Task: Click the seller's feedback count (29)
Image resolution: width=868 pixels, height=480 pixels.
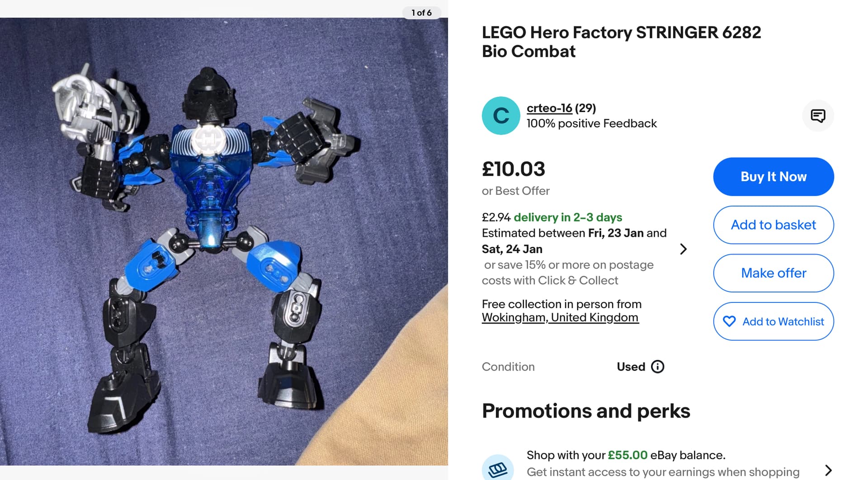Action: pos(585,108)
